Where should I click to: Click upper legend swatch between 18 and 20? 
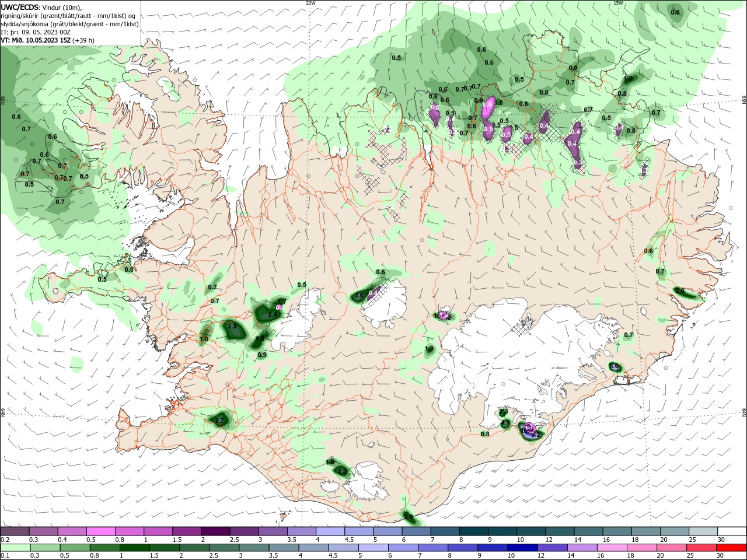[646, 531]
